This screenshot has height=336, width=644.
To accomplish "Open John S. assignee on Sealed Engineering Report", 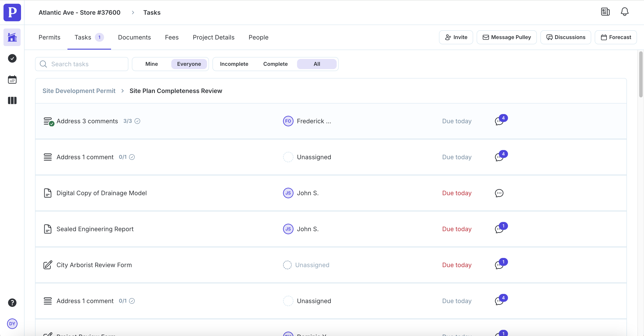I will click(301, 229).
